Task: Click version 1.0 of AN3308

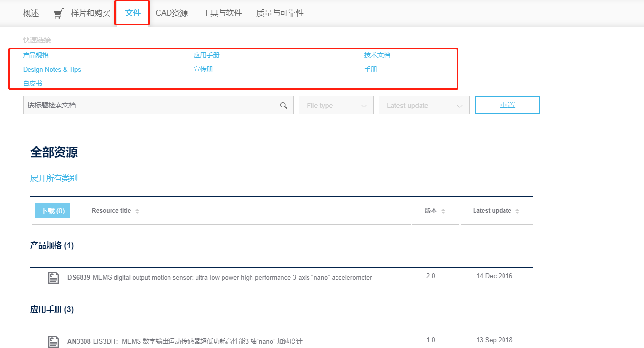Action: [x=431, y=340]
